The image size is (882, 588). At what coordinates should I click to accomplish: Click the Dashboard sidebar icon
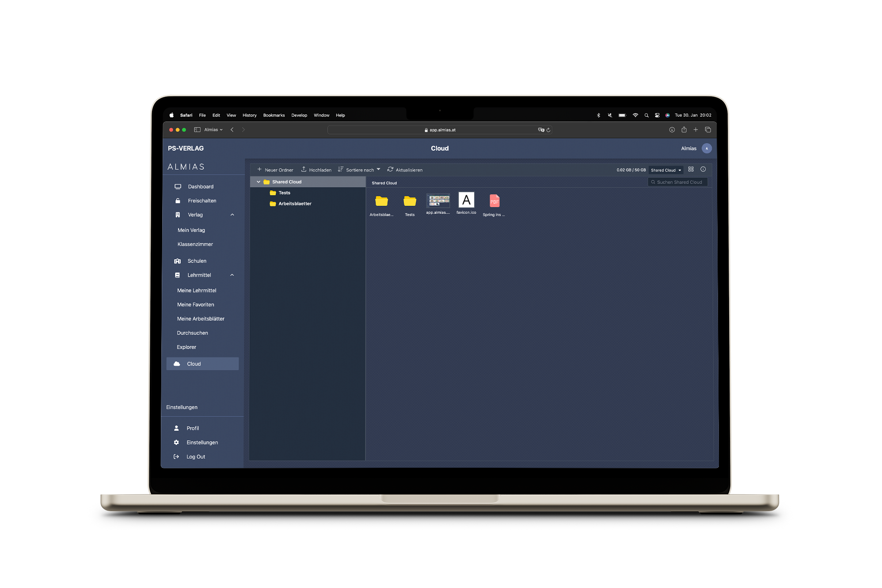point(179,186)
